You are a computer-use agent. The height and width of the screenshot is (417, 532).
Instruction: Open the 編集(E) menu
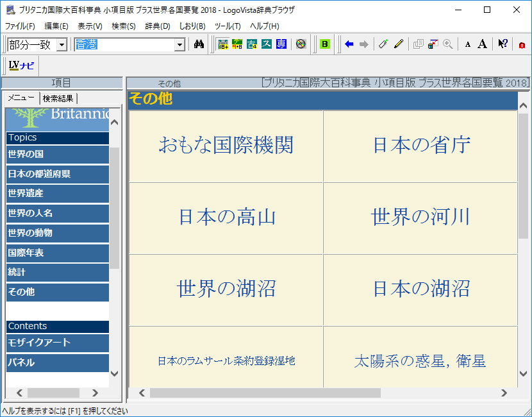(x=56, y=26)
